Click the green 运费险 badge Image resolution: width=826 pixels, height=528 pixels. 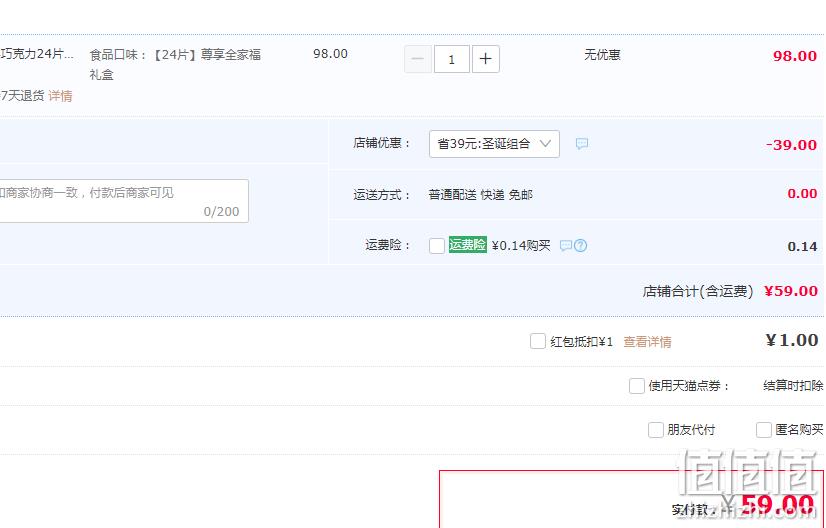[x=467, y=245]
